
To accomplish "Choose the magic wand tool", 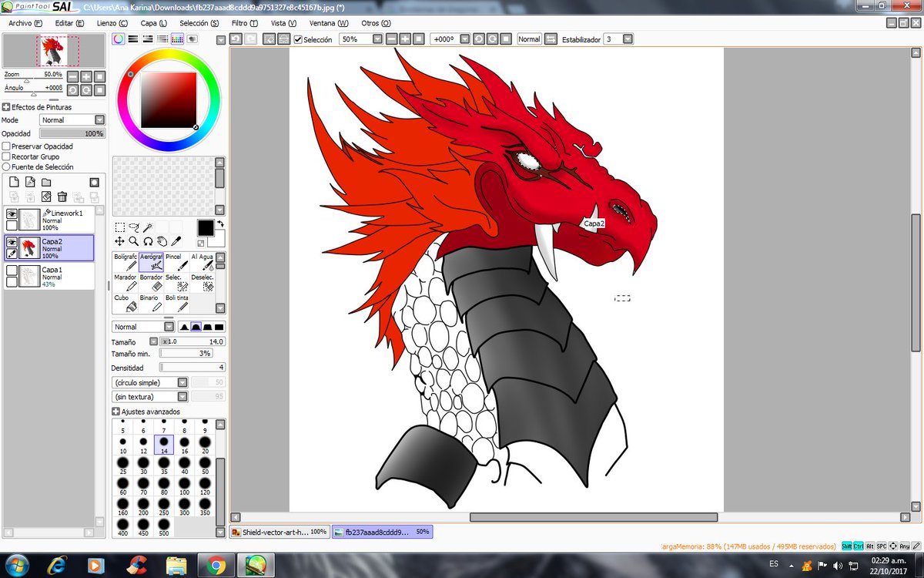I will click(148, 227).
